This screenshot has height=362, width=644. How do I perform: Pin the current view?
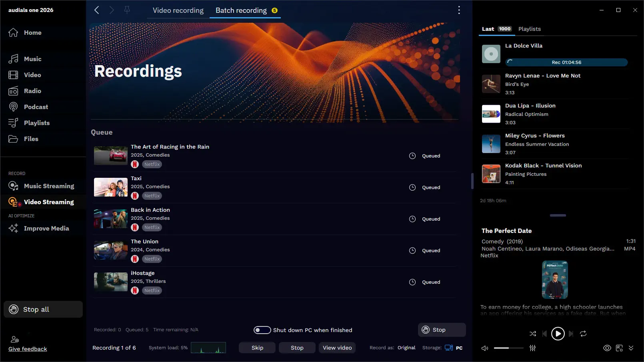coord(127,10)
